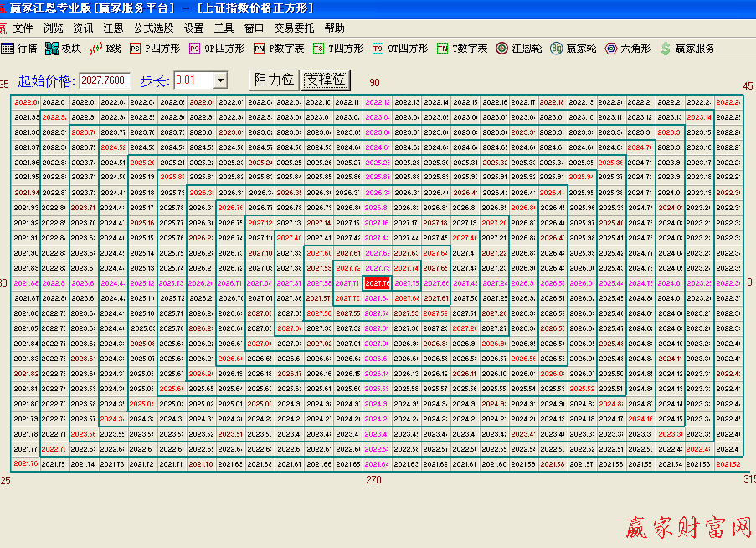Open the P四方形 price square tool
This screenshot has width=756, height=548.
(135, 49)
